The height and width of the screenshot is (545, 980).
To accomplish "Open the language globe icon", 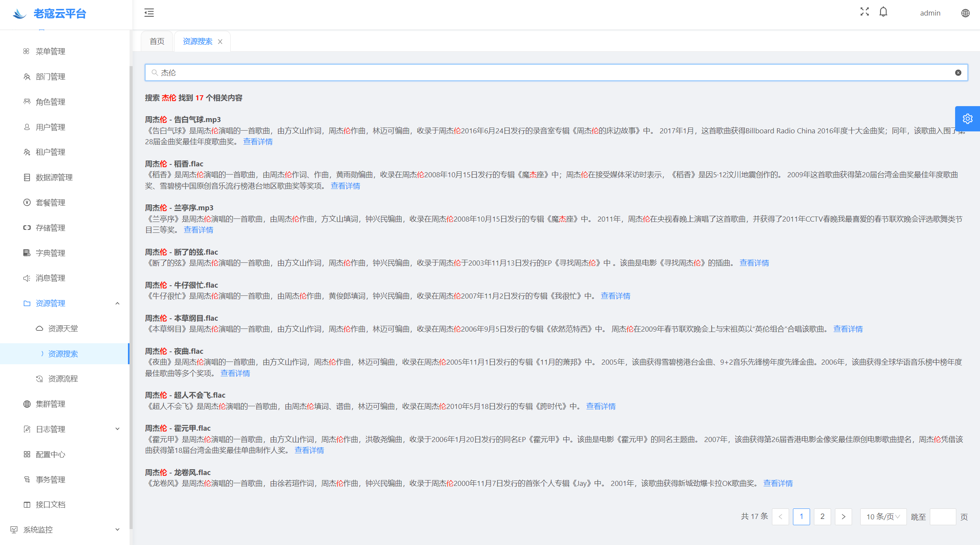I will pyautogui.click(x=965, y=13).
